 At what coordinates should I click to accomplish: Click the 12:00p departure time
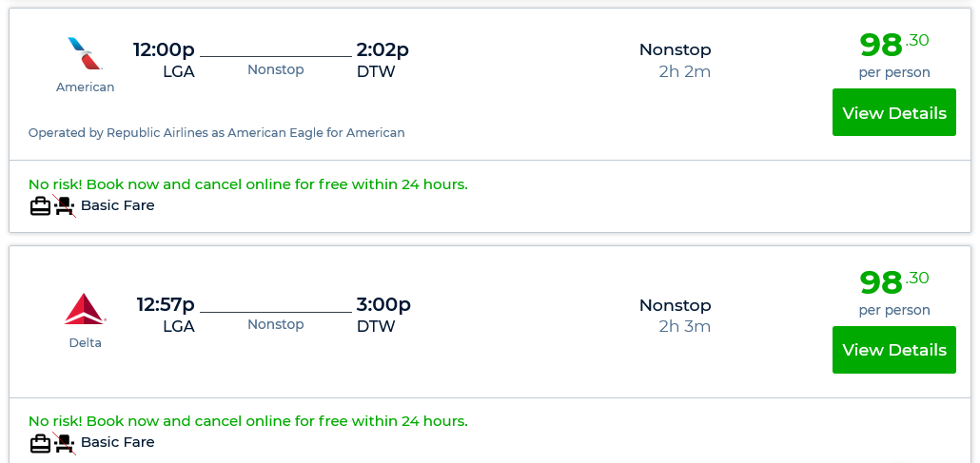[x=164, y=49]
